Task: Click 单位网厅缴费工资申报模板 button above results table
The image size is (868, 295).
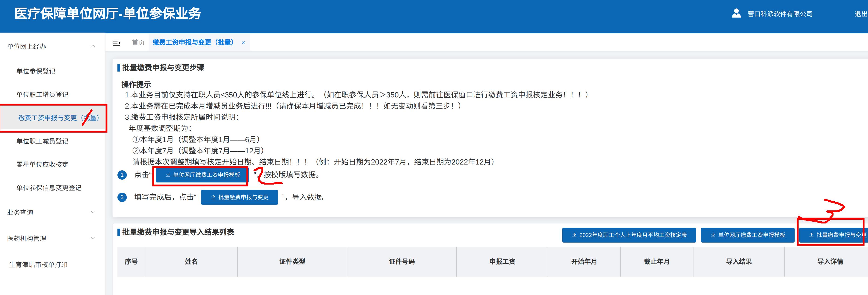Action: [x=747, y=235]
